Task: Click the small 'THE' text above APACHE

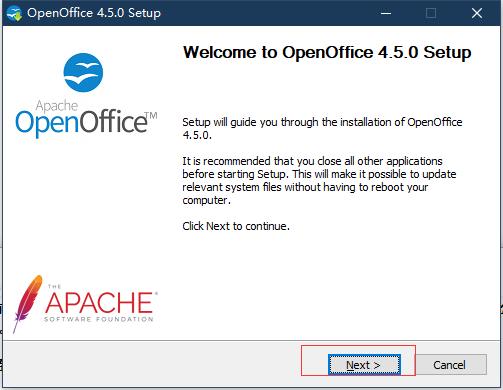Action: [x=54, y=286]
